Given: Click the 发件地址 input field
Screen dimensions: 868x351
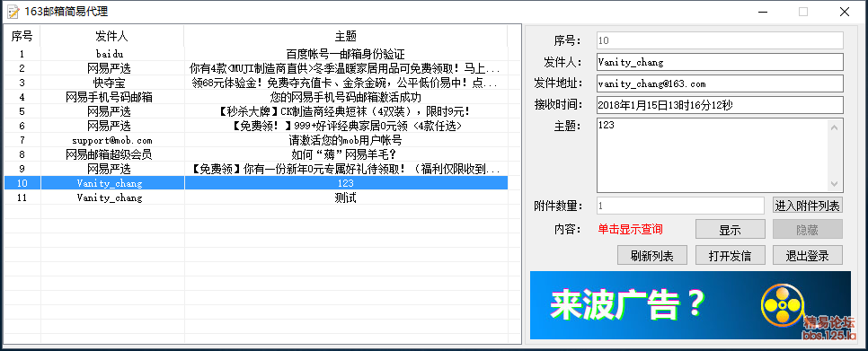Looking at the screenshot, I should pyautogui.click(x=720, y=84).
